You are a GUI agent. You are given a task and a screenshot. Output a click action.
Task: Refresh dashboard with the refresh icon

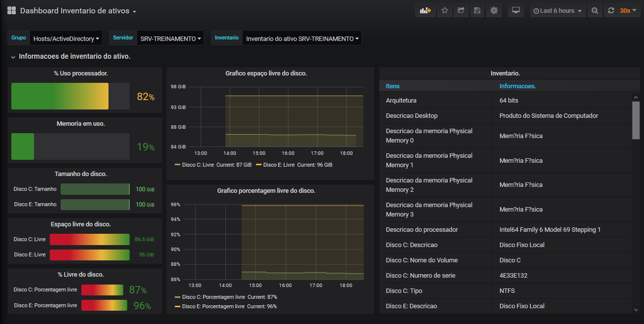point(611,10)
